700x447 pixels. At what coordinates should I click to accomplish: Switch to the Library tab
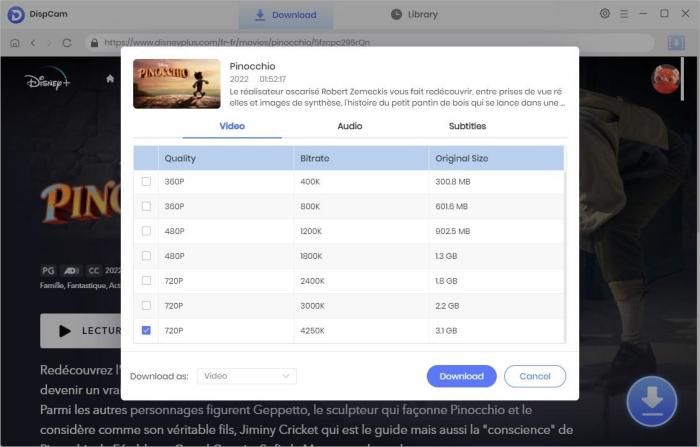[x=414, y=15]
